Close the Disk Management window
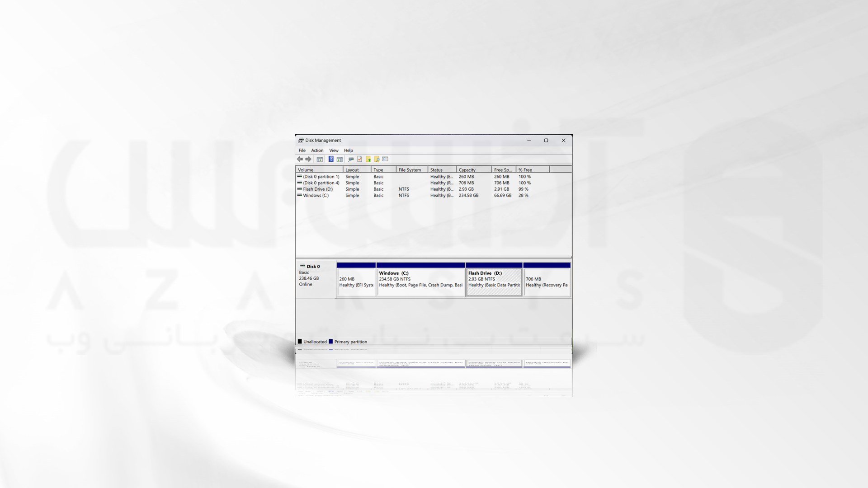Image resolution: width=868 pixels, height=488 pixels. (563, 141)
